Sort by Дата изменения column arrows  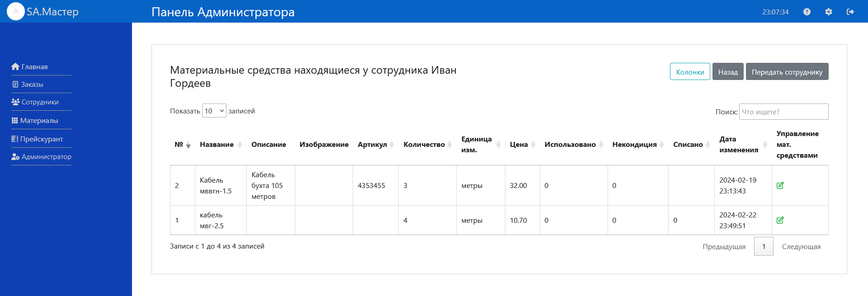click(x=765, y=145)
